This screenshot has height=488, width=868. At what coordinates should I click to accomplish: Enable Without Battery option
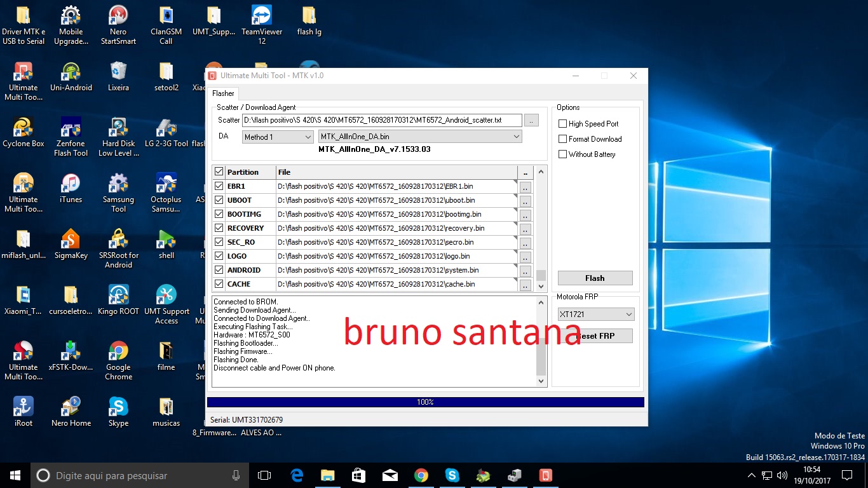point(562,154)
